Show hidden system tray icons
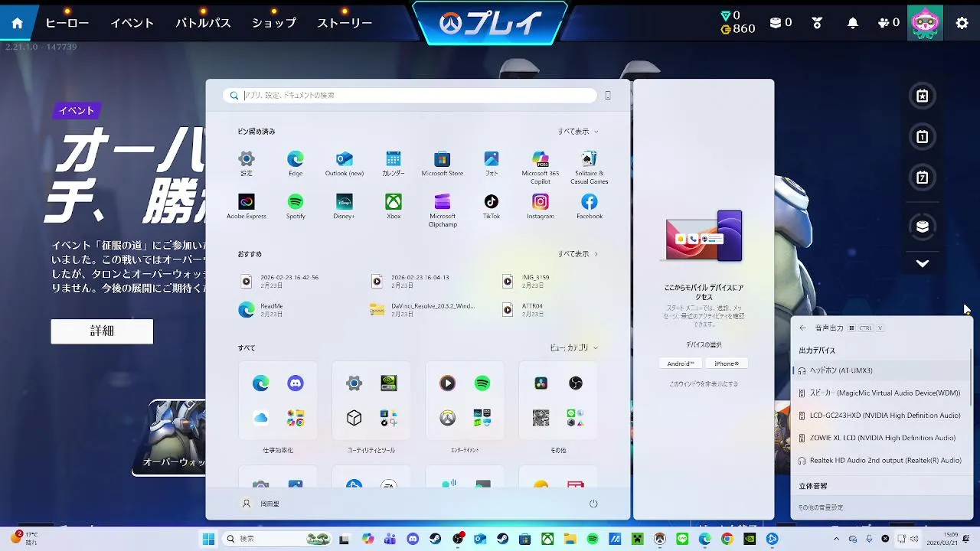 point(836,539)
